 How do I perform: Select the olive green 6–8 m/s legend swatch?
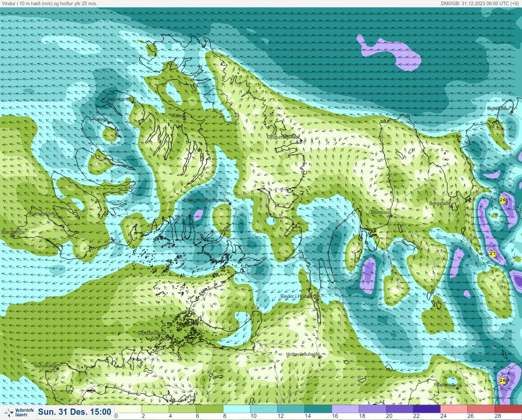click(x=210, y=409)
